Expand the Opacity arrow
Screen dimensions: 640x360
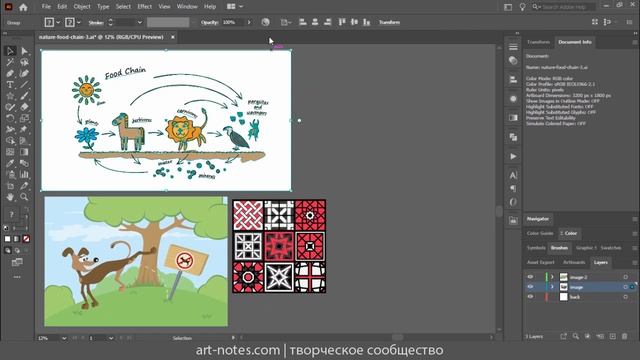click(249, 22)
